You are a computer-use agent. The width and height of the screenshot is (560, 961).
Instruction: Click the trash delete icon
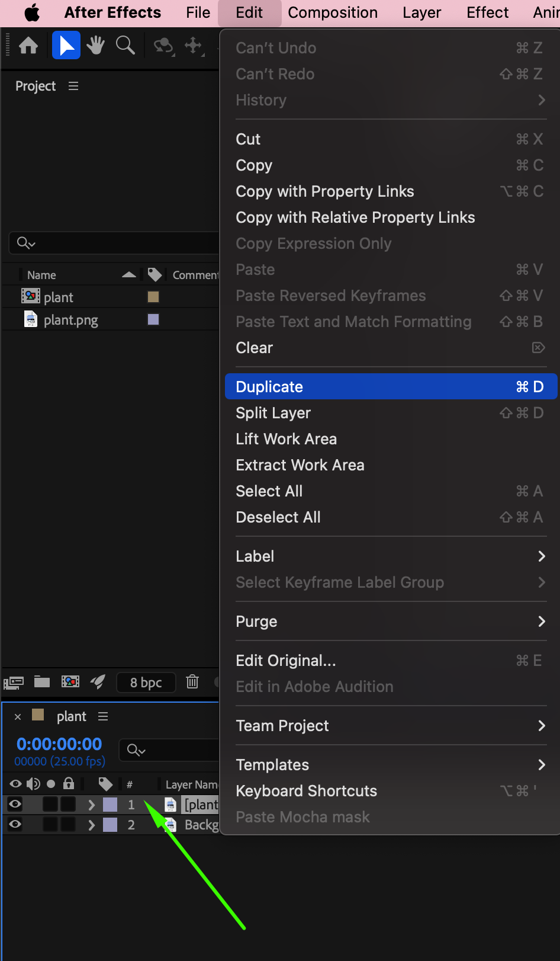click(192, 682)
